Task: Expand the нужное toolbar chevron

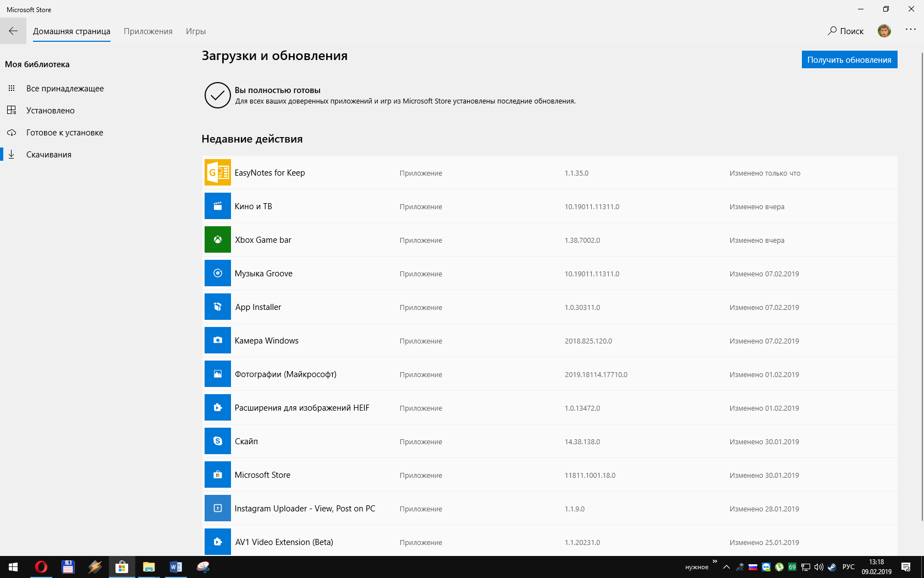Action: 714,561
